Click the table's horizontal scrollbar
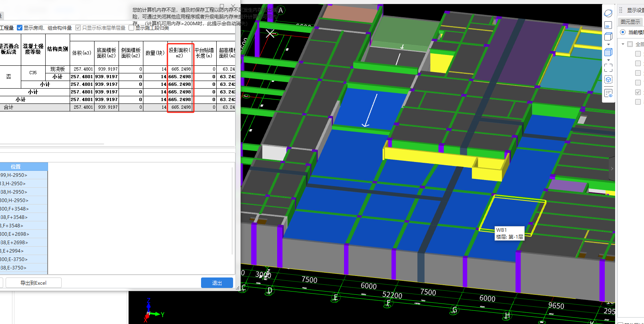 click(x=52, y=144)
